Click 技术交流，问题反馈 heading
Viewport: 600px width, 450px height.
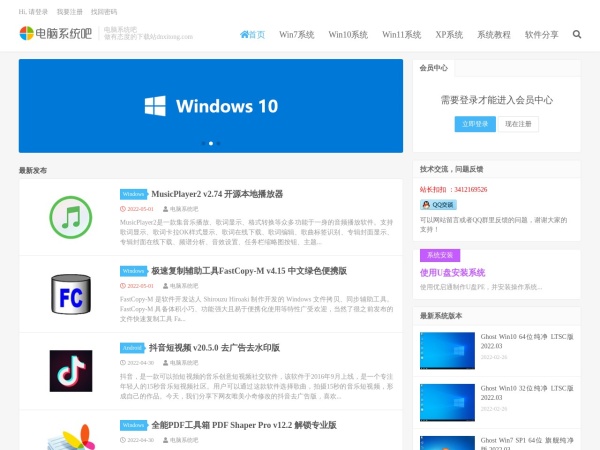coord(452,169)
